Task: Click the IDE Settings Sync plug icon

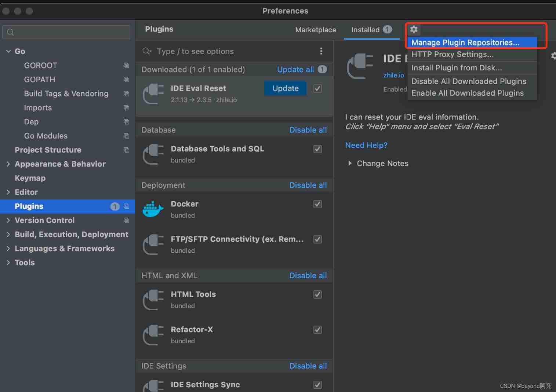Action: [153, 386]
